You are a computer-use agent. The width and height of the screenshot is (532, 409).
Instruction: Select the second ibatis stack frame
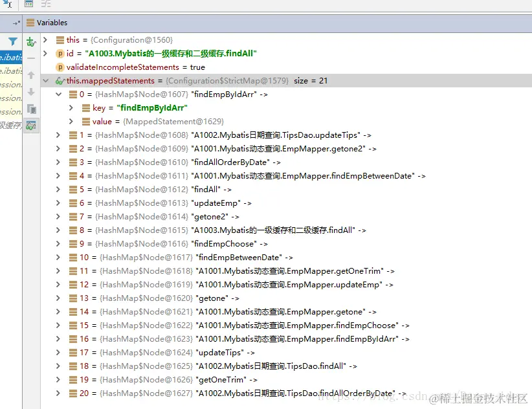pos(11,71)
